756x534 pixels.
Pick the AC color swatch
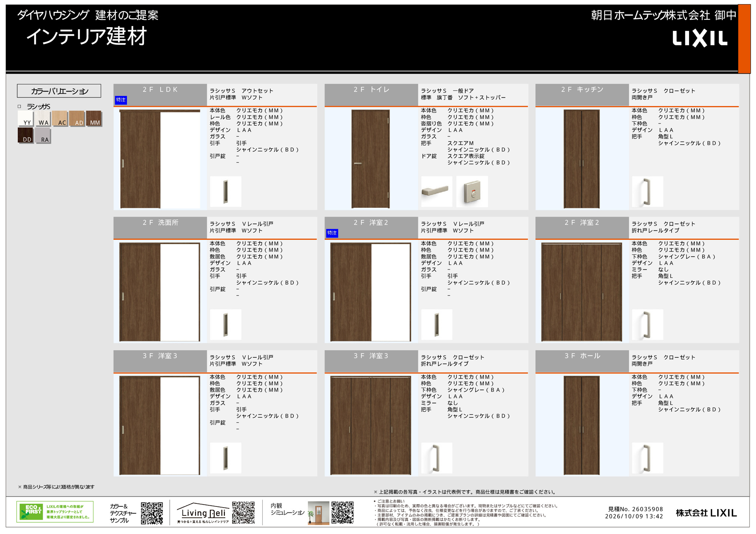[59, 118]
